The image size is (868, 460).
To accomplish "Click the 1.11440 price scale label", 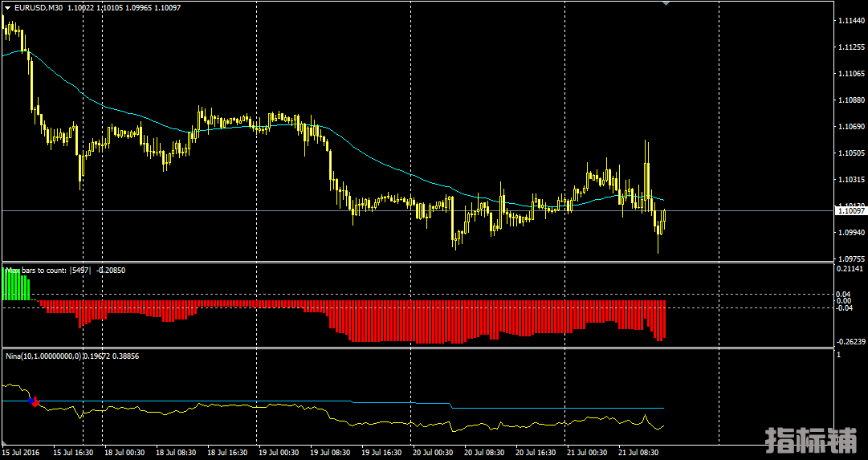I will (850, 20).
